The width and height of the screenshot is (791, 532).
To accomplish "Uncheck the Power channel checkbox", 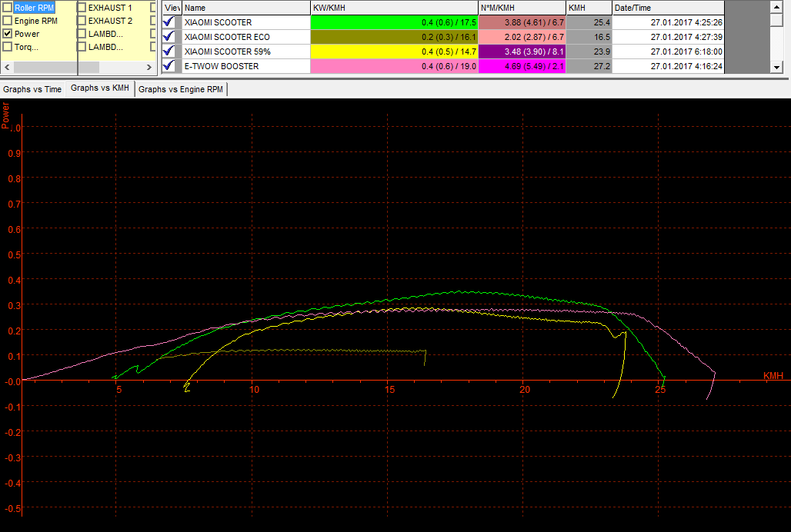I will tap(8, 35).
